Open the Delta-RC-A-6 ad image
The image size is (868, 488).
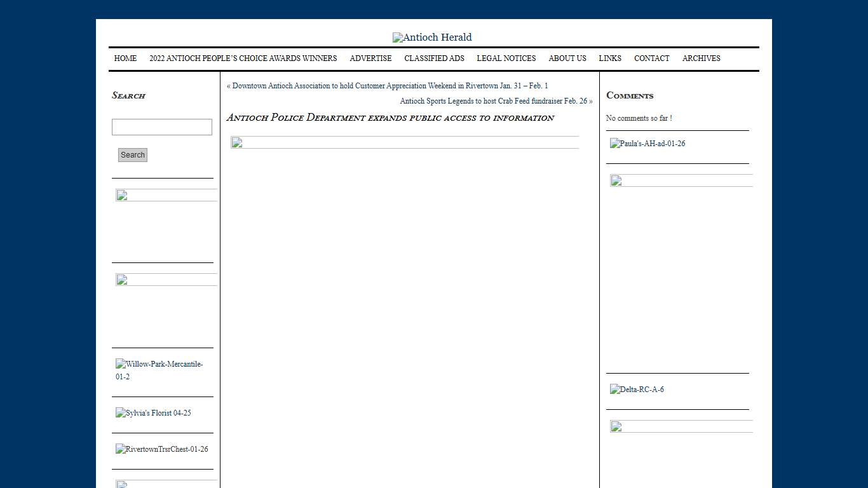pyautogui.click(x=637, y=390)
